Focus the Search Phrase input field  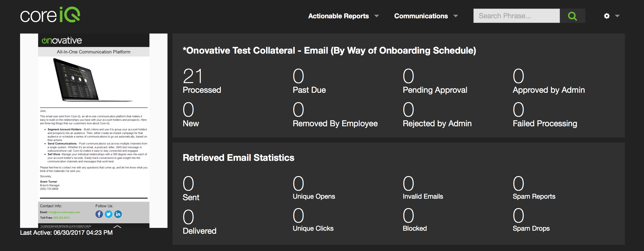click(x=517, y=16)
